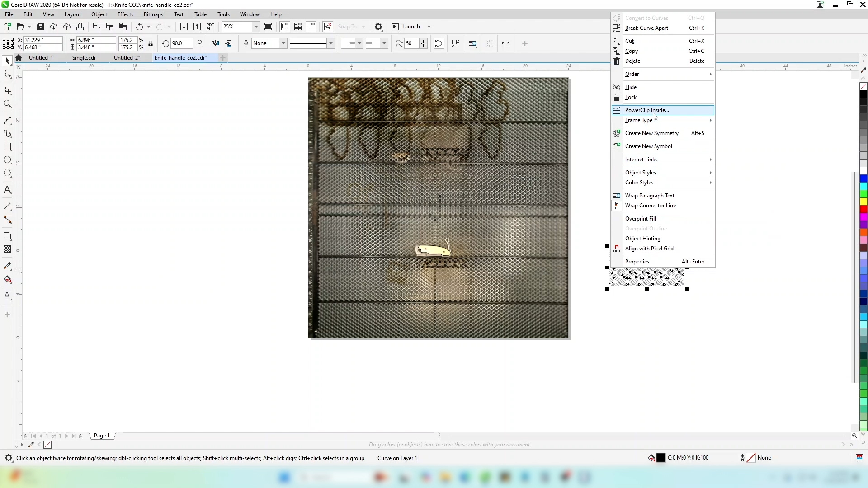Select the Ellipse tool

pyautogui.click(x=7, y=160)
